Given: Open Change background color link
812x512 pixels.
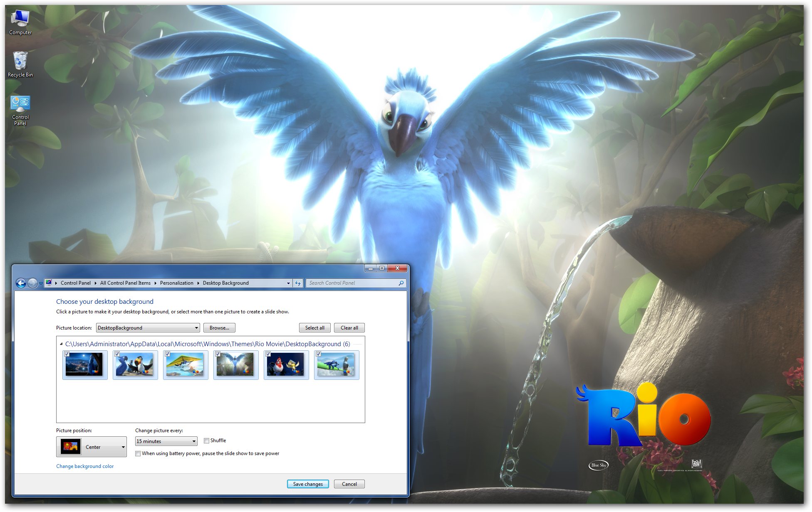Looking at the screenshot, I should point(85,466).
